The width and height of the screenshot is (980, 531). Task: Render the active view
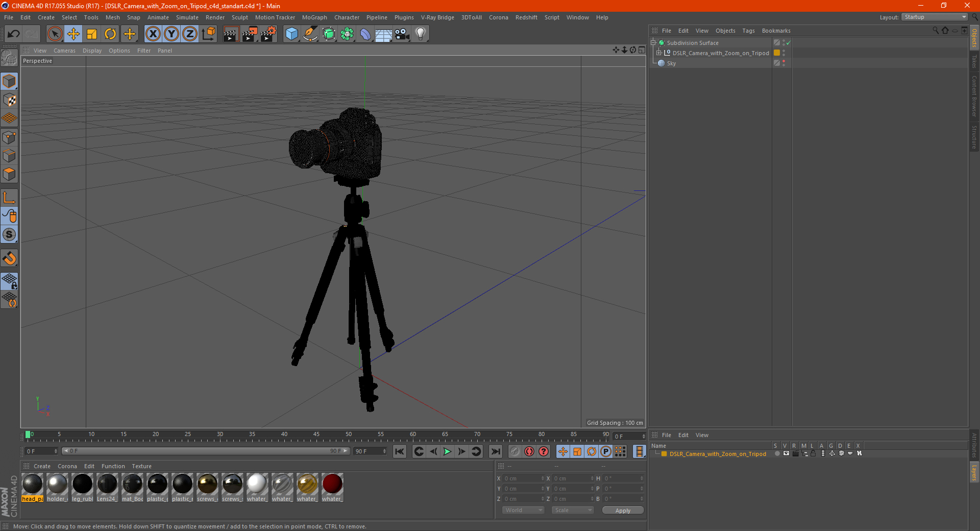pyautogui.click(x=231, y=34)
